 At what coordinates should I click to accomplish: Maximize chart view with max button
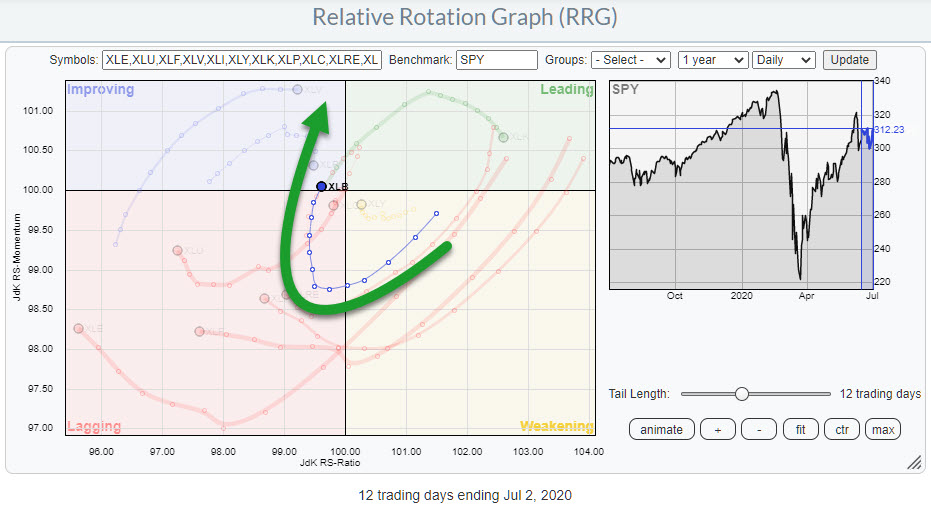click(x=883, y=429)
